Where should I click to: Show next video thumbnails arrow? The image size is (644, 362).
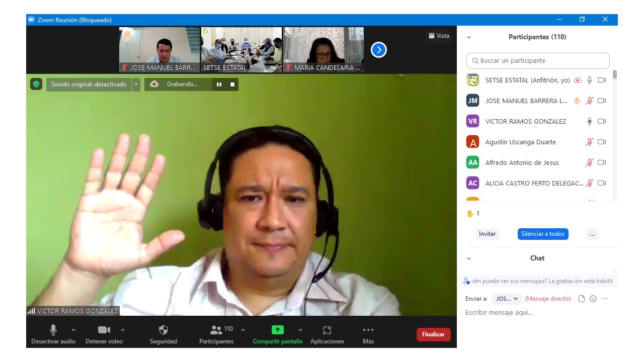[x=379, y=50]
